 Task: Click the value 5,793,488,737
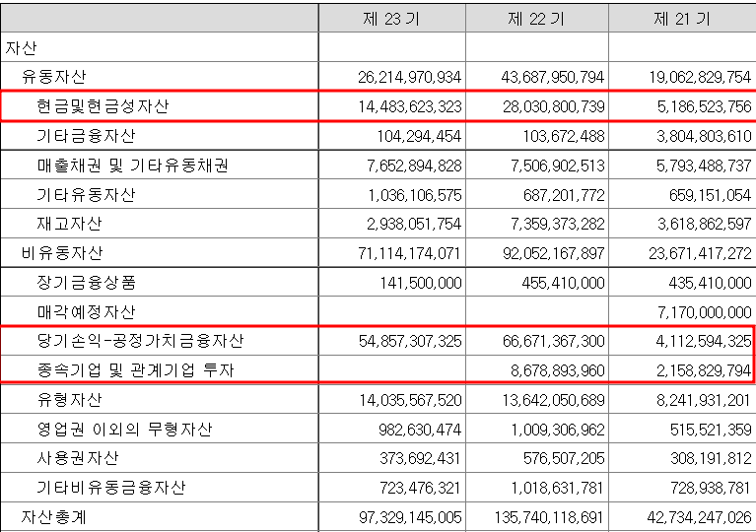point(704,166)
